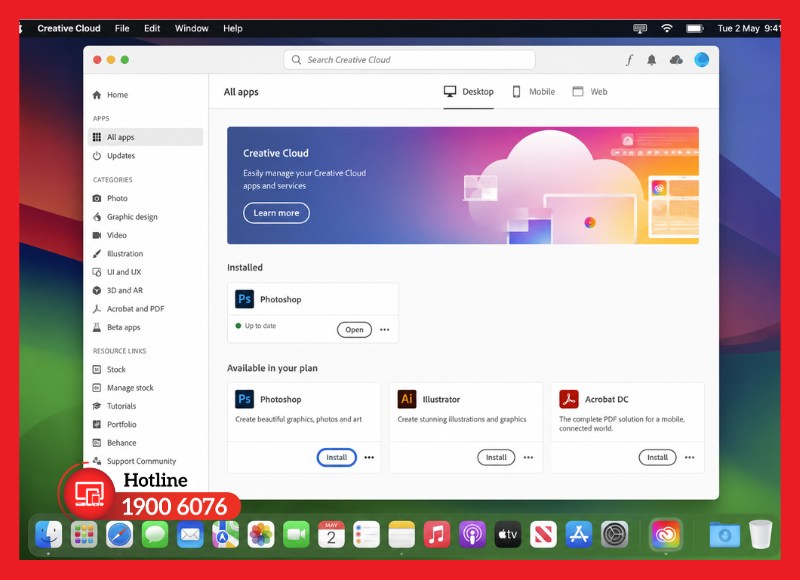Switch to the Desktop tab
The width and height of the screenshot is (800, 580).
click(468, 92)
